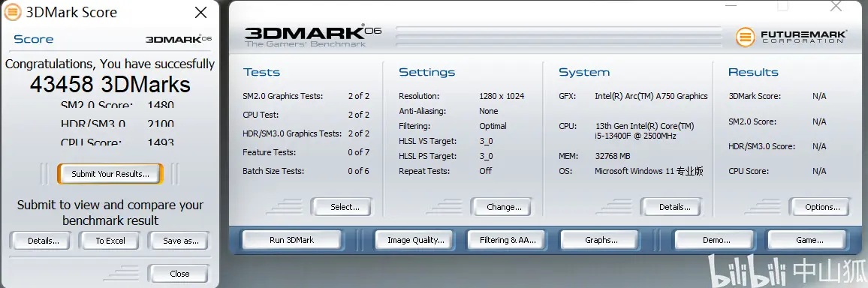The image size is (868, 288).
Task: Click the Intel Arc A750 Graphics text
Action: 651,96
